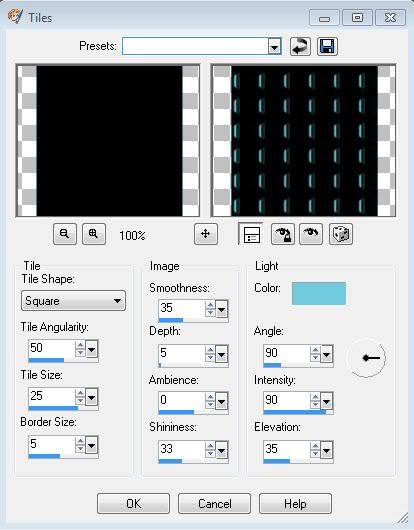Click the light Angle dial control
The image size is (414, 530).
366,358
